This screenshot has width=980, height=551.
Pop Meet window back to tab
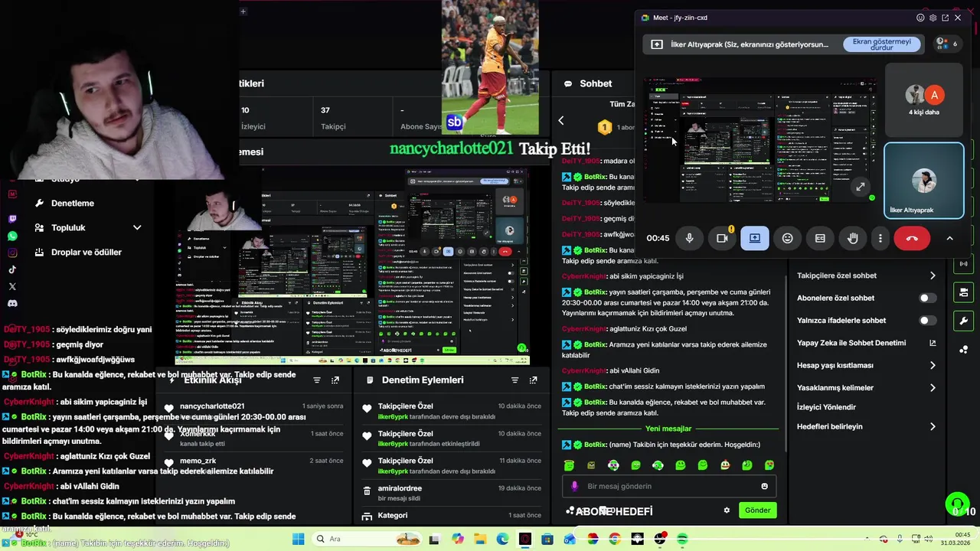[945, 18]
